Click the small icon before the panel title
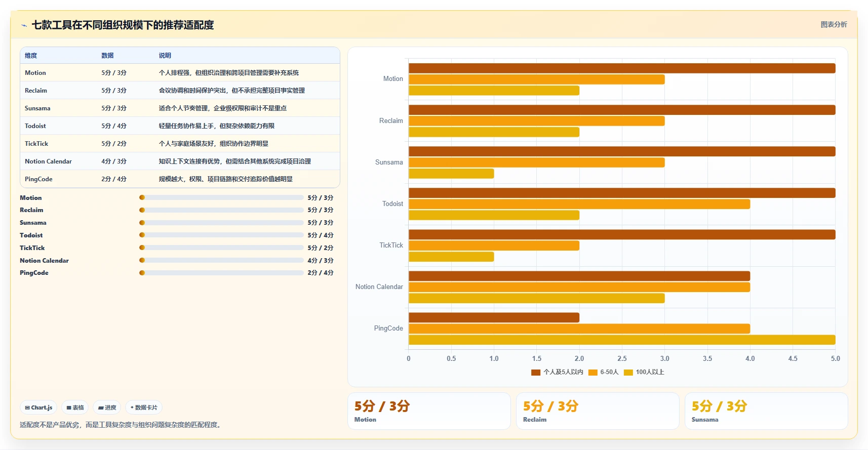The image size is (868, 450). (x=24, y=25)
